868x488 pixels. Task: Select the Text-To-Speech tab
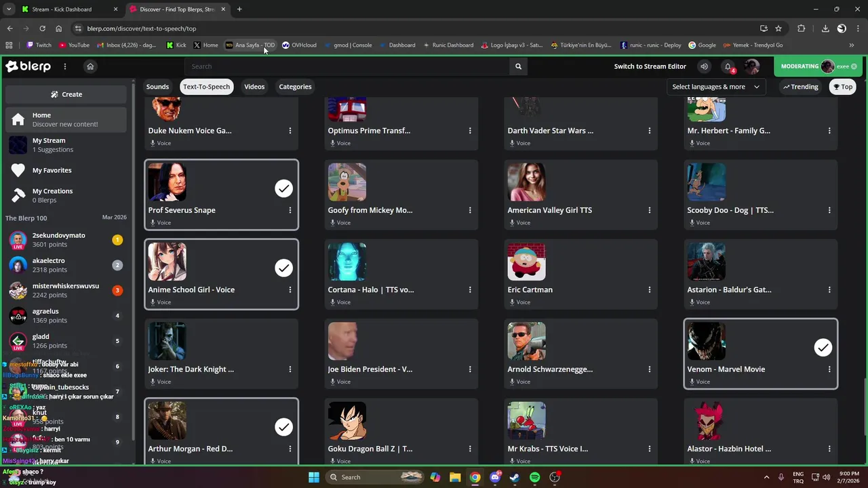pyautogui.click(x=206, y=87)
